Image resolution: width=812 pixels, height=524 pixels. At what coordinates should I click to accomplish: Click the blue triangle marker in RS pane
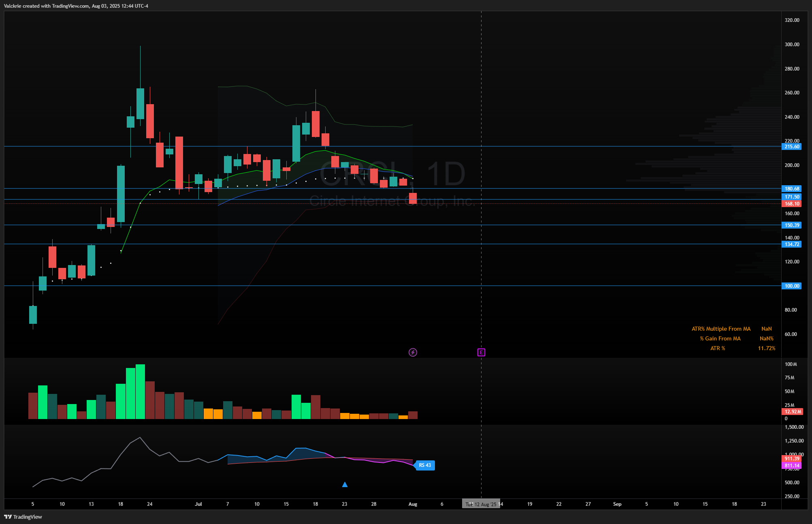click(x=345, y=484)
